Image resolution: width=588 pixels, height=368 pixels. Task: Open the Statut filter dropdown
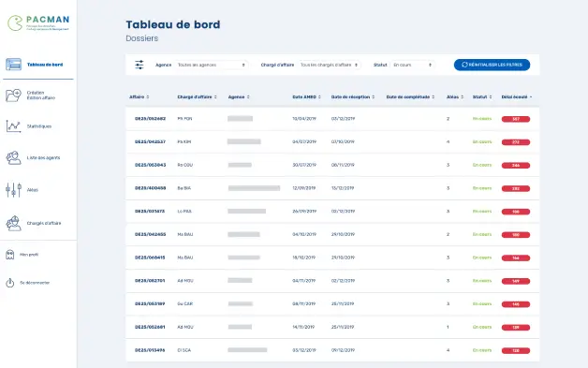tap(412, 65)
